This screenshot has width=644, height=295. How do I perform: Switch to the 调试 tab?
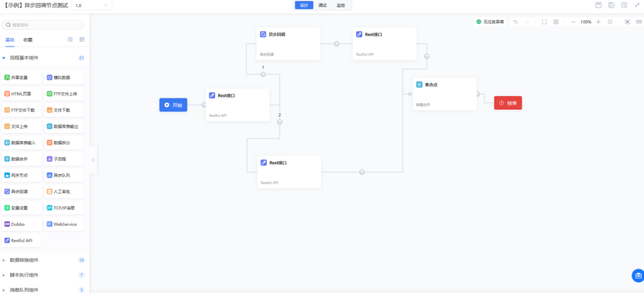point(323,5)
